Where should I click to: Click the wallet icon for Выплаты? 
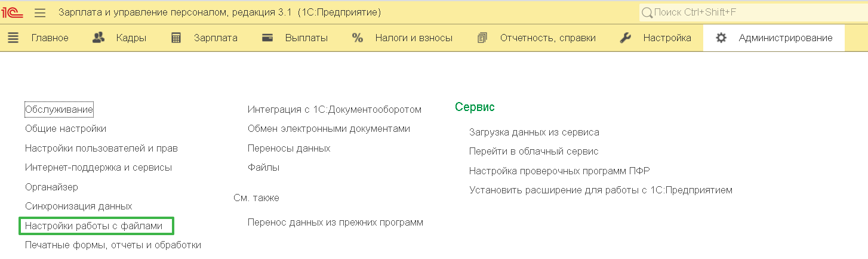point(268,38)
